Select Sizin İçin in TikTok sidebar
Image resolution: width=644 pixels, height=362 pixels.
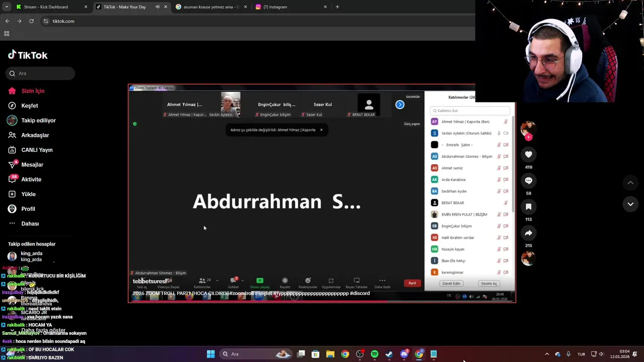click(x=33, y=91)
